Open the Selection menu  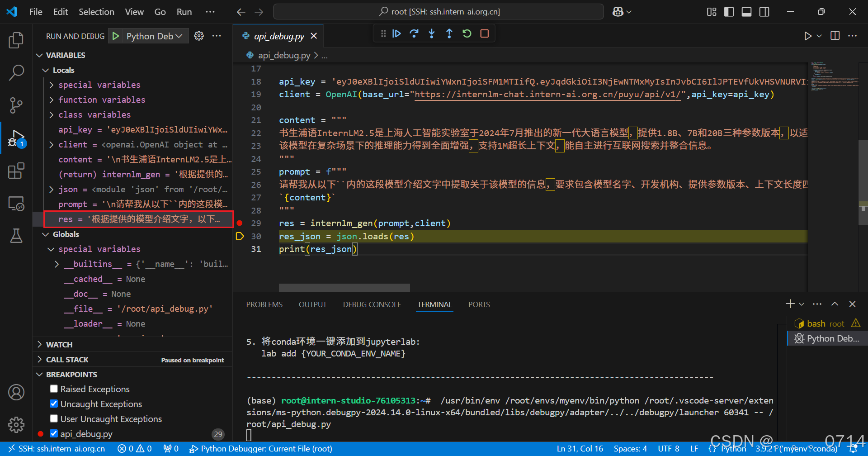96,12
